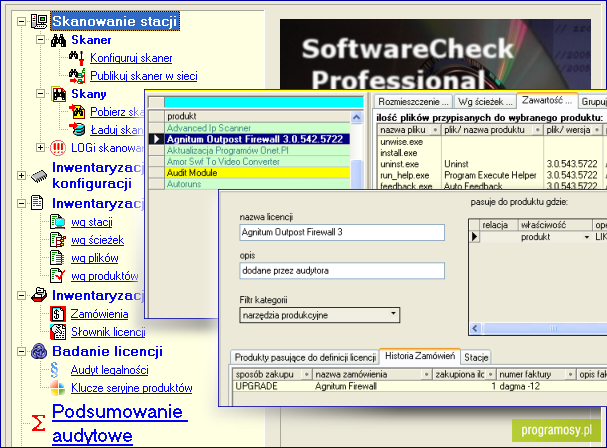Open Klucze seryjne produktów link
Viewport: 607px width, 448px height.
click(x=132, y=388)
